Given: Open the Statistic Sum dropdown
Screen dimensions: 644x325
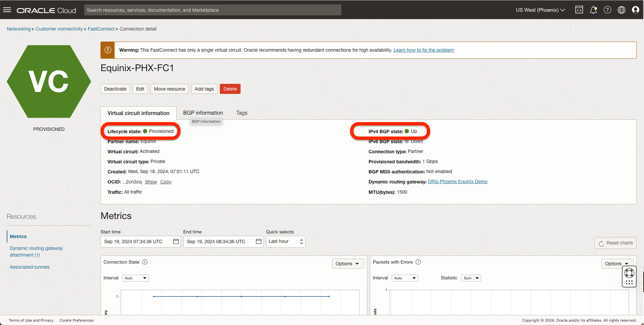Looking at the screenshot, I should click(471, 278).
